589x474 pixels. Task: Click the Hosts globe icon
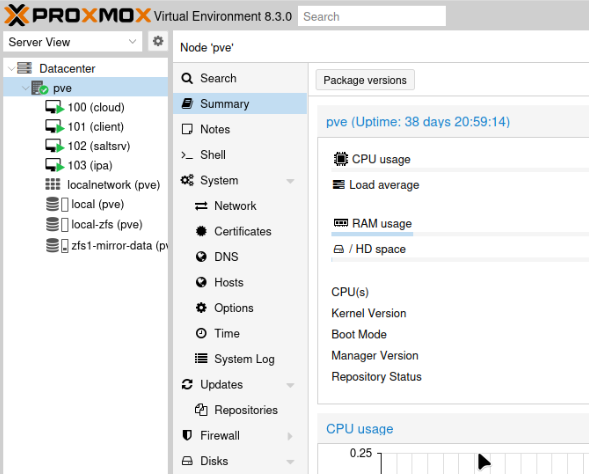click(x=201, y=282)
